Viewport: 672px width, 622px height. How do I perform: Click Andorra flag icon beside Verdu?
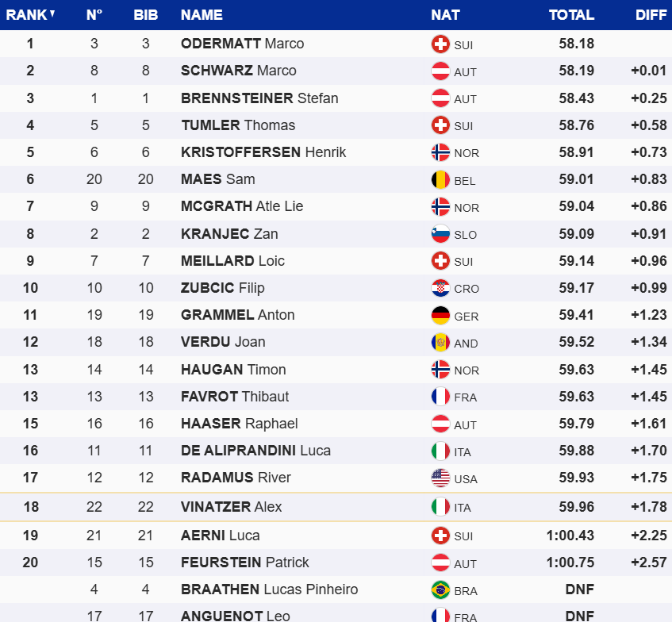point(440,343)
